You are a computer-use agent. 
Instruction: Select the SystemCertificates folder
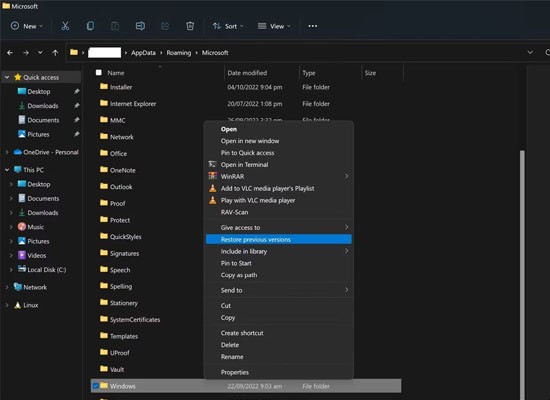coord(135,319)
